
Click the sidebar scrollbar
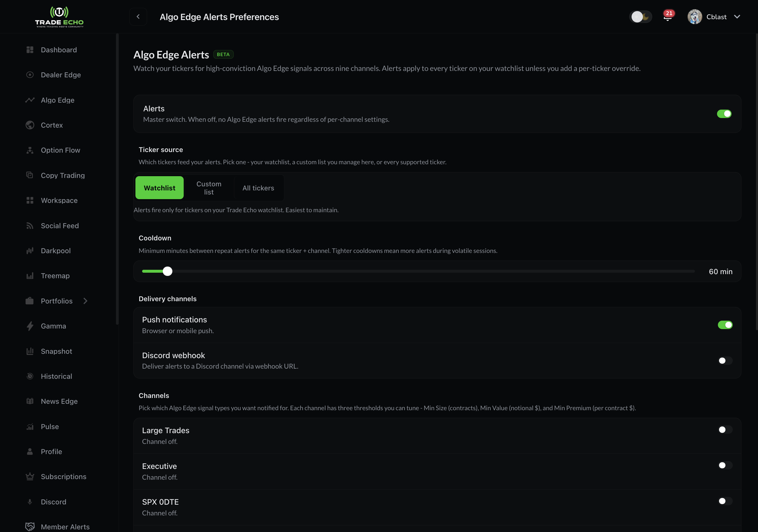click(117, 179)
